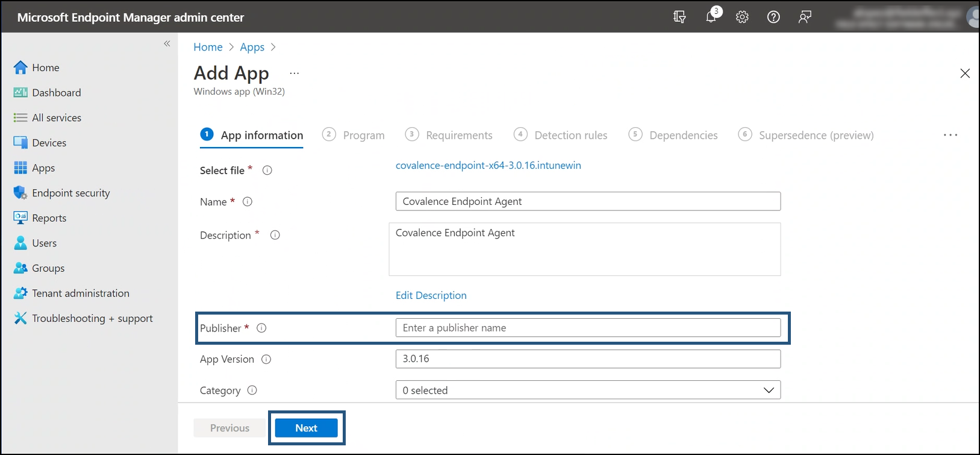The height and width of the screenshot is (455, 980).
Task: Open the Cloud Shell / directory icon in header
Action: pyautogui.click(x=679, y=17)
